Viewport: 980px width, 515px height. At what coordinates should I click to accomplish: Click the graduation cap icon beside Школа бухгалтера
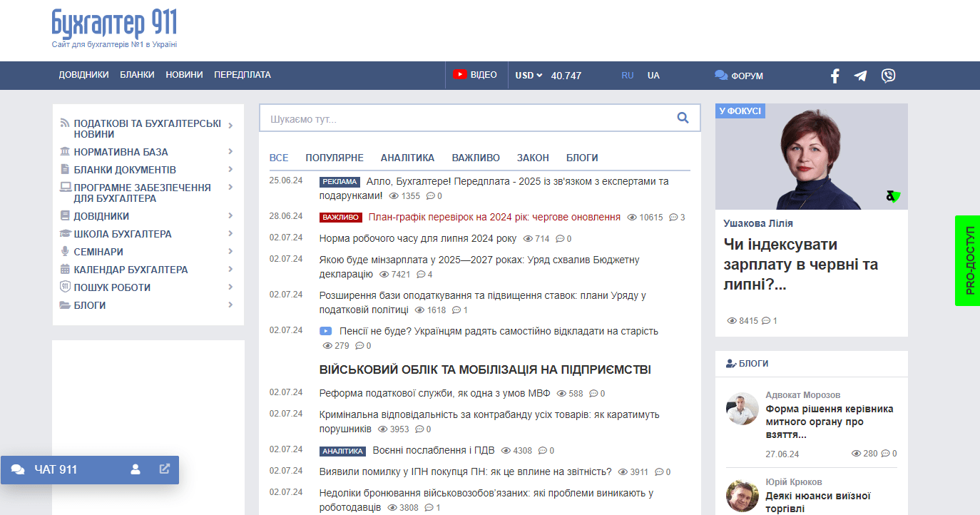click(65, 234)
